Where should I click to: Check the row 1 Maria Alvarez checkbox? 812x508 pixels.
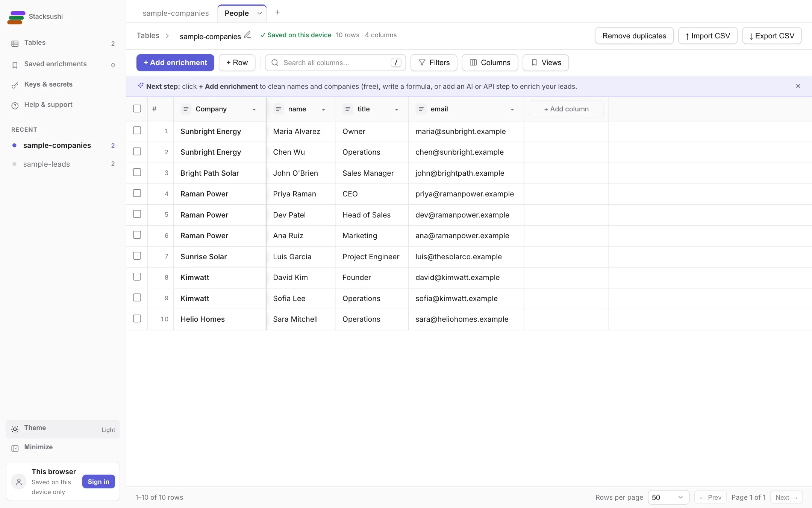click(137, 131)
